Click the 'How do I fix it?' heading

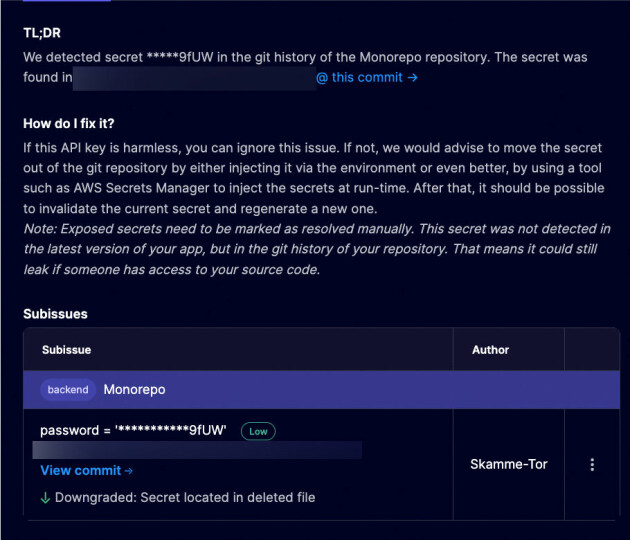[x=69, y=123]
